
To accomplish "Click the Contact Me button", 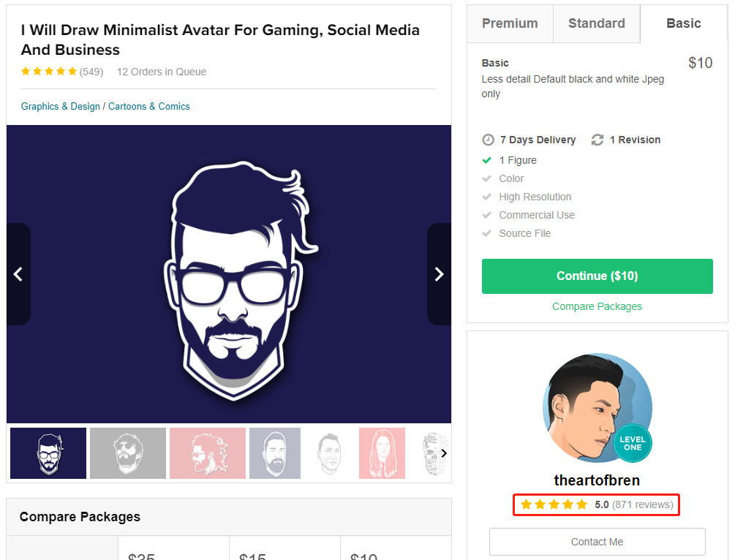I will pyautogui.click(x=598, y=542).
